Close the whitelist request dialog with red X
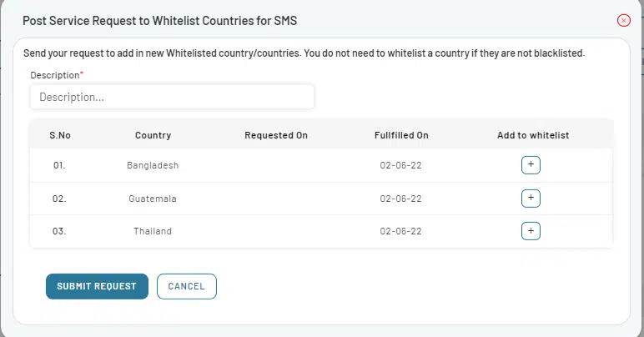644x337 pixels. tap(623, 20)
